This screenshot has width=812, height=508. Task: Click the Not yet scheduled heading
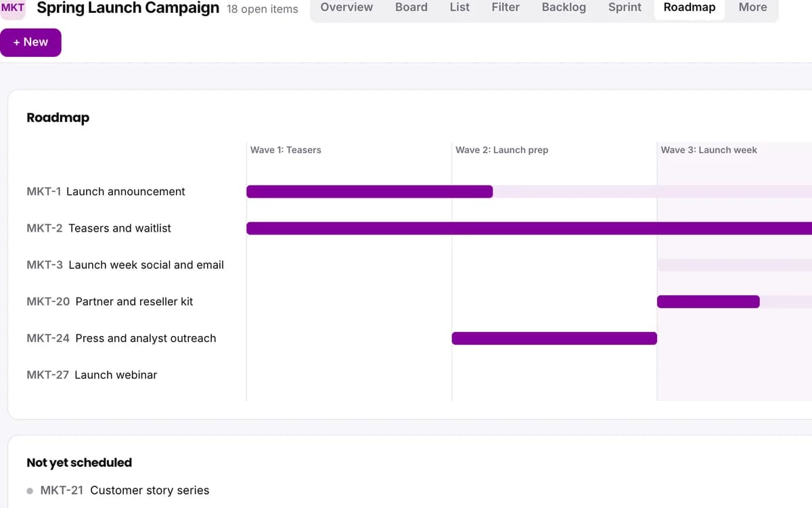(79, 463)
